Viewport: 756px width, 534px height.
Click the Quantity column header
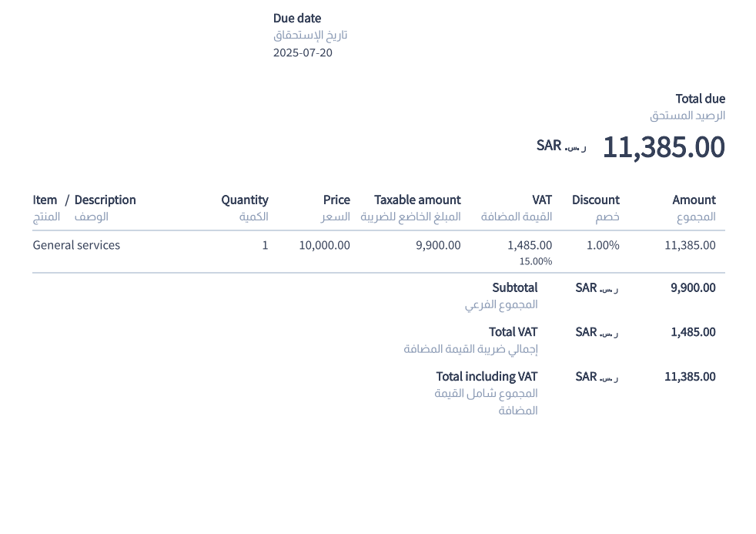[244, 200]
